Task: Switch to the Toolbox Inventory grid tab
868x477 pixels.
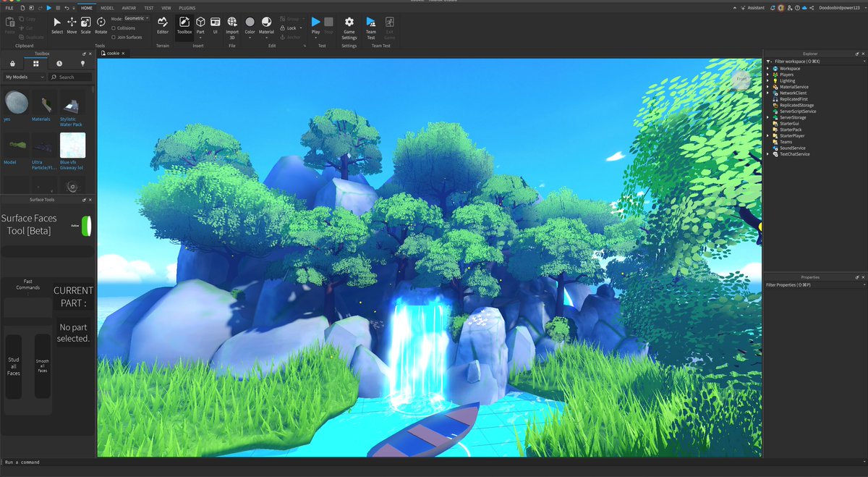Action: (35, 64)
